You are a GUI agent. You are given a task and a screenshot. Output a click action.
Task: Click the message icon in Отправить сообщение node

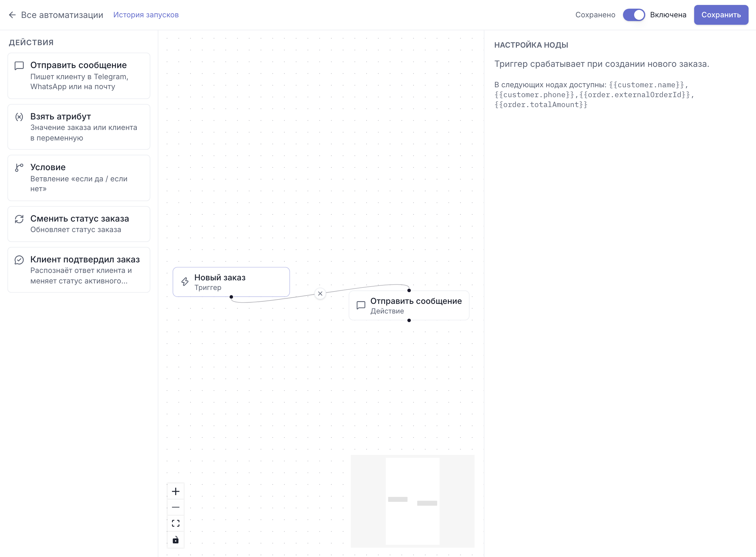pos(361,305)
